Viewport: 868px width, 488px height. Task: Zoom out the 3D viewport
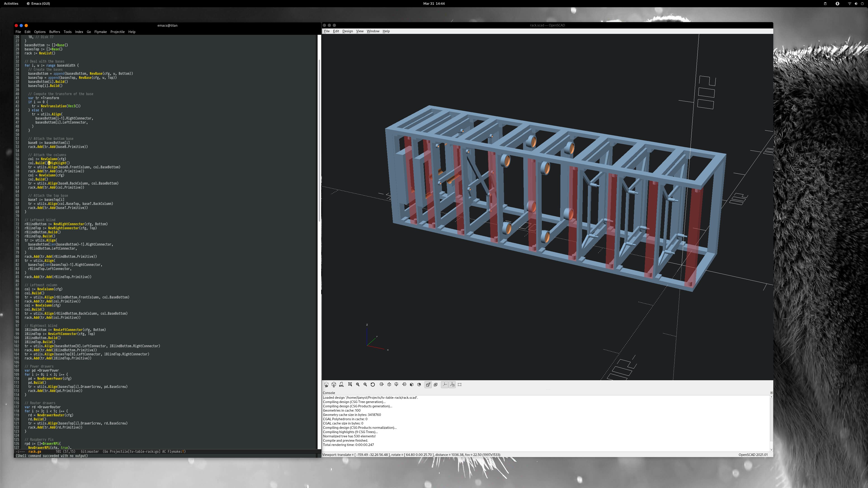click(x=365, y=385)
